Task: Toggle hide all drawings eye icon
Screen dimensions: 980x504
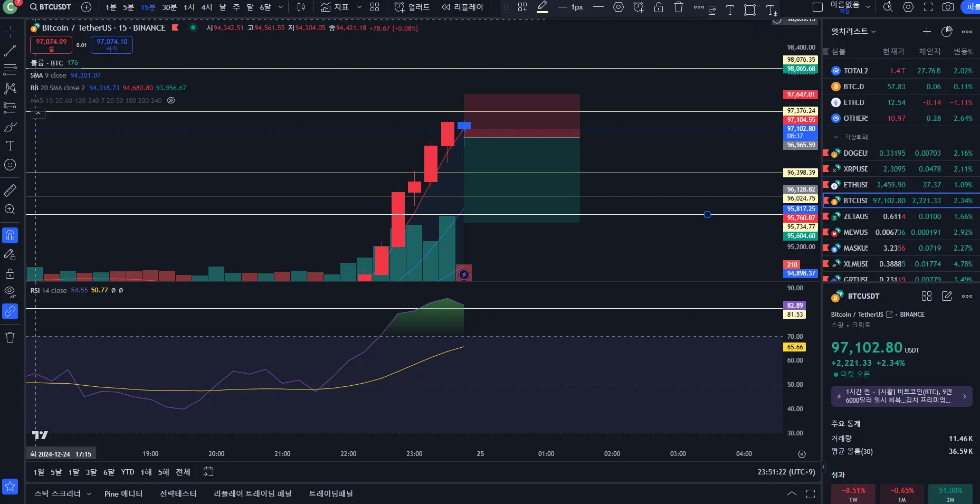Action: click(x=10, y=292)
